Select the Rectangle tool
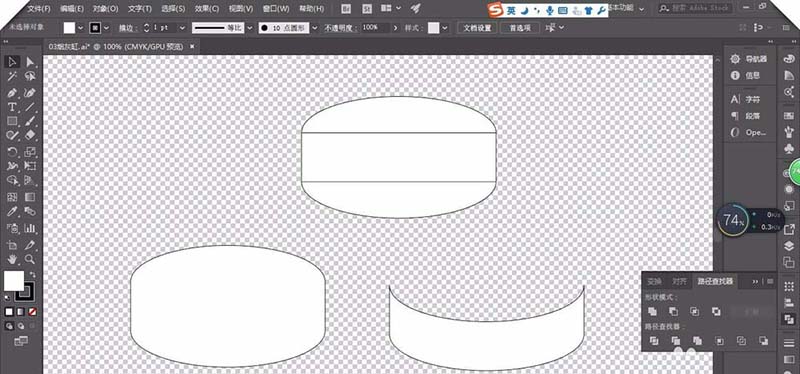The image size is (800, 374). click(12, 121)
